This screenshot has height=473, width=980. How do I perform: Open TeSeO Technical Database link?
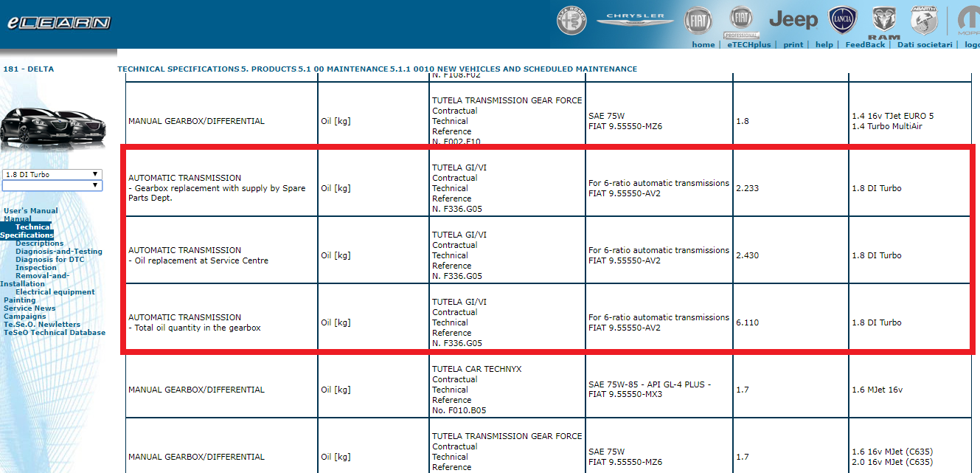click(55, 333)
